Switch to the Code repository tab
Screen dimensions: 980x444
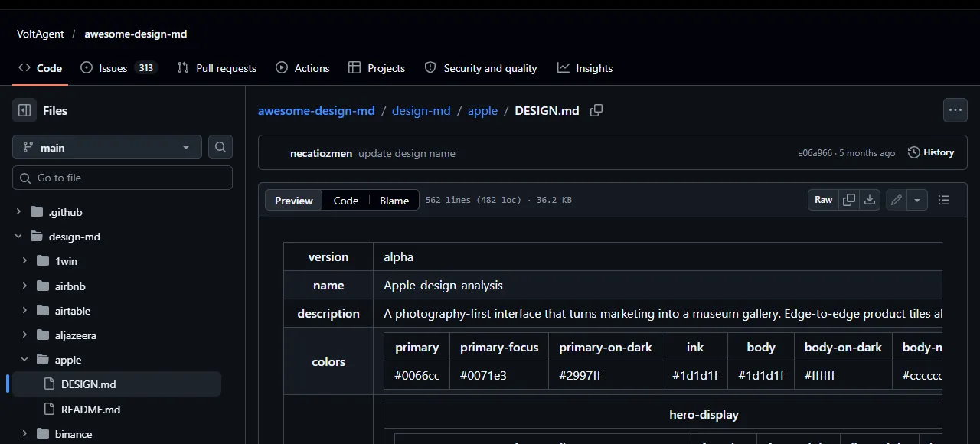[41, 68]
